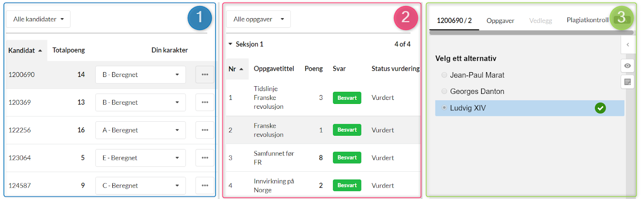Collapse the side panel with chevron
Viewport: 644px width, 199px height.
coord(627,45)
